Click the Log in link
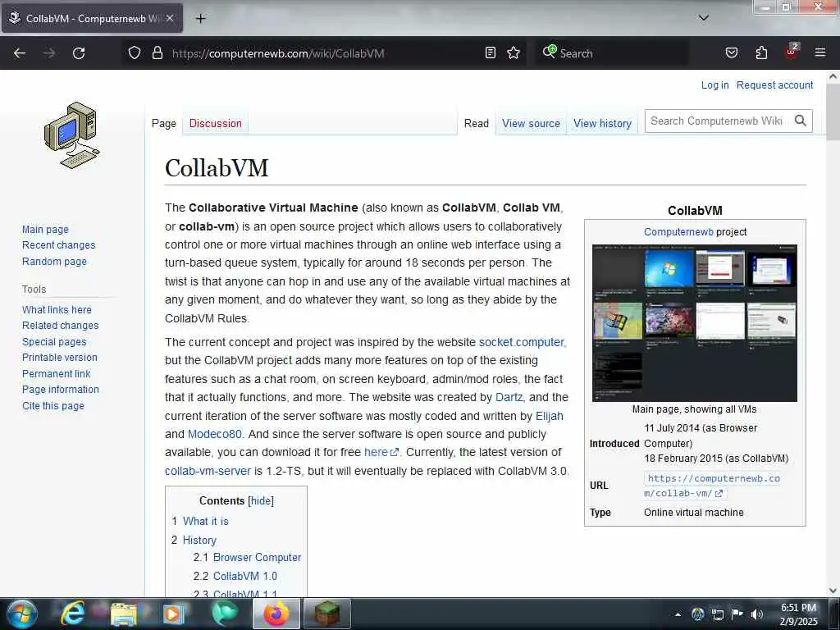The height and width of the screenshot is (630, 840). (714, 85)
